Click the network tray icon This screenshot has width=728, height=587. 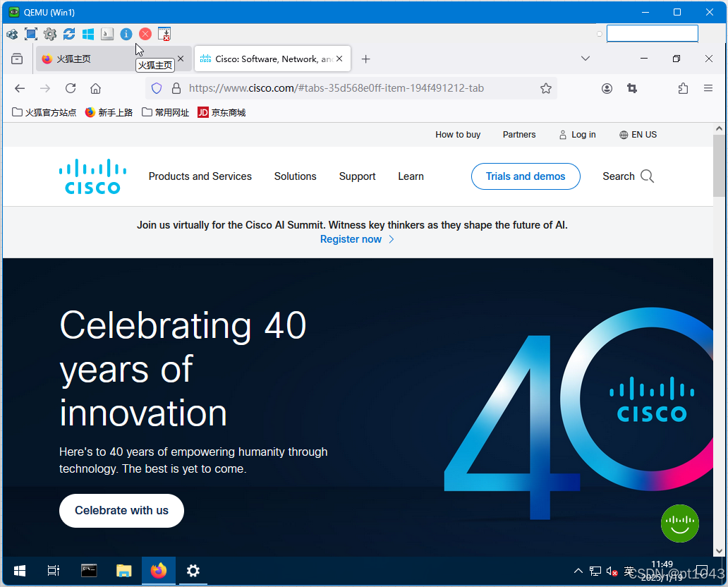tap(595, 571)
